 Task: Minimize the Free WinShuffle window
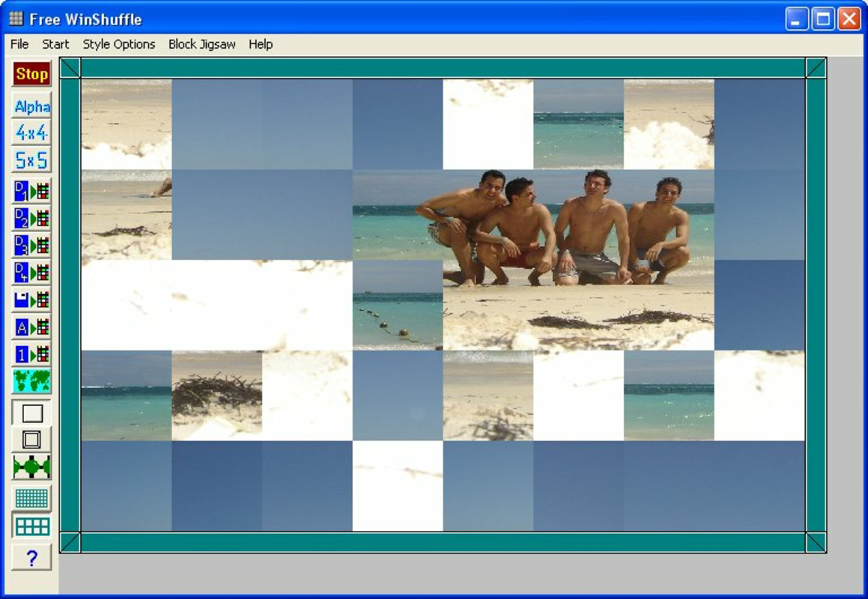[x=797, y=19]
